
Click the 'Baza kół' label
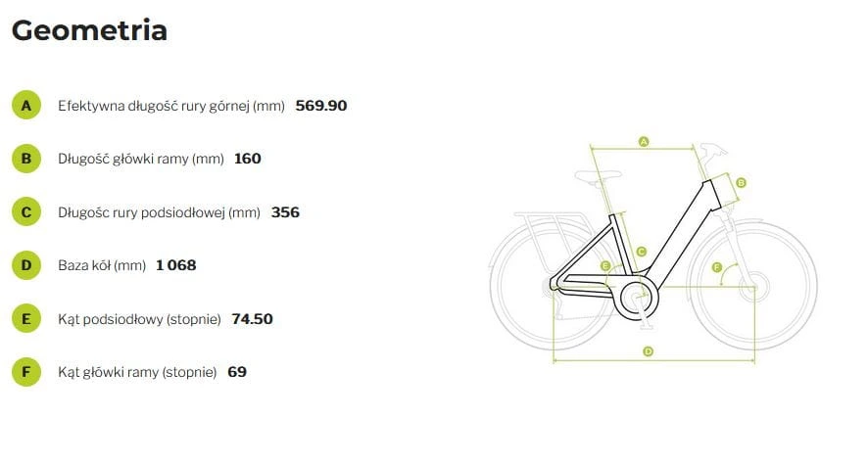(x=102, y=265)
